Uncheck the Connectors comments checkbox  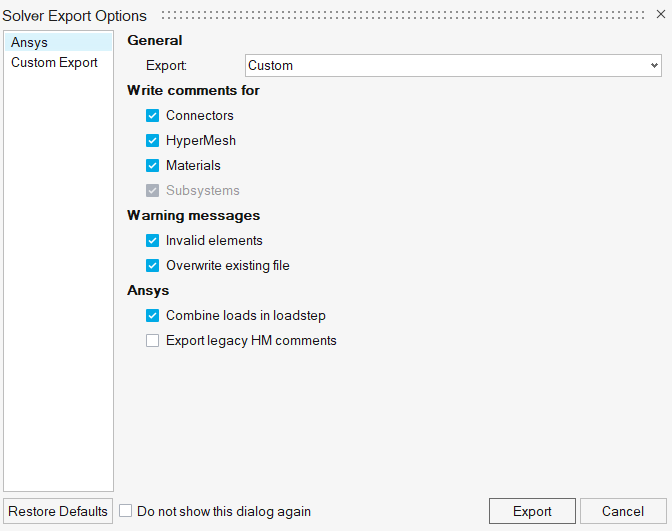click(153, 116)
